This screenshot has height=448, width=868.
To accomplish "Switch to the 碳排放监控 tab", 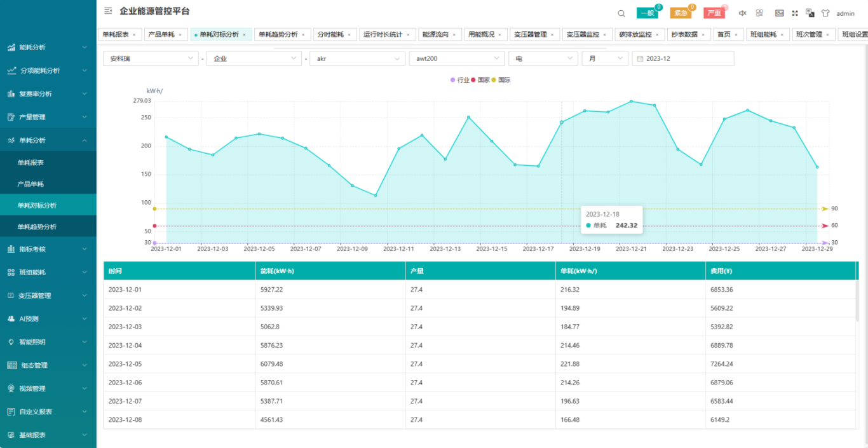I will [640, 35].
